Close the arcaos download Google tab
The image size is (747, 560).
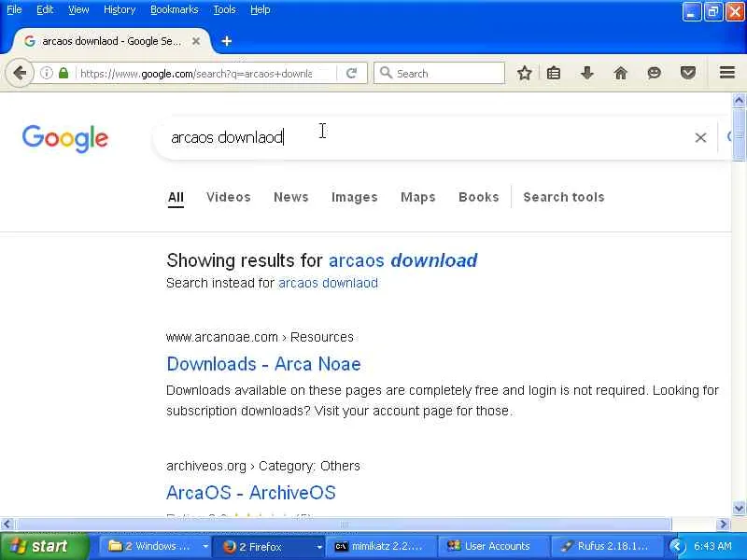click(196, 41)
